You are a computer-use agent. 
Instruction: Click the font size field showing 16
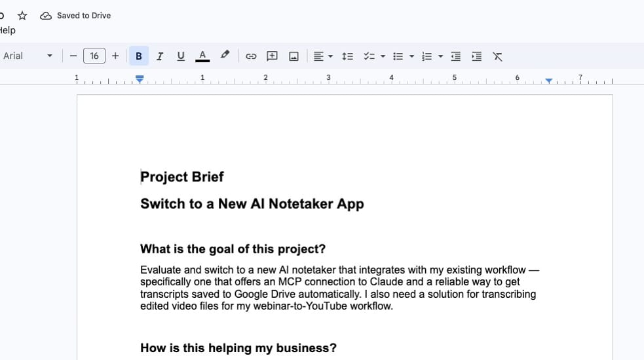click(94, 56)
